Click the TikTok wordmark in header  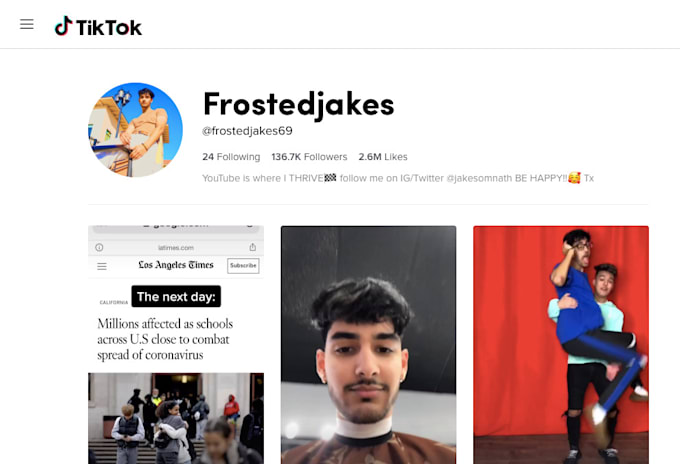tap(109, 28)
